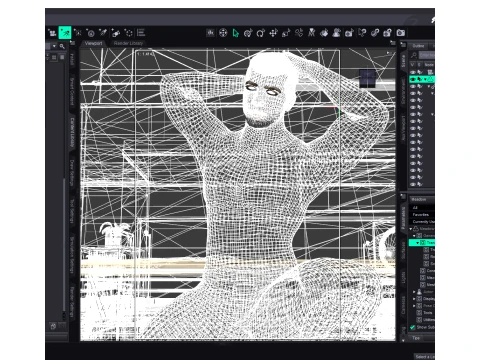480x360 pixels.
Task: Expand the Display group in Parameters tree
Action: pyautogui.click(x=414, y=299)
